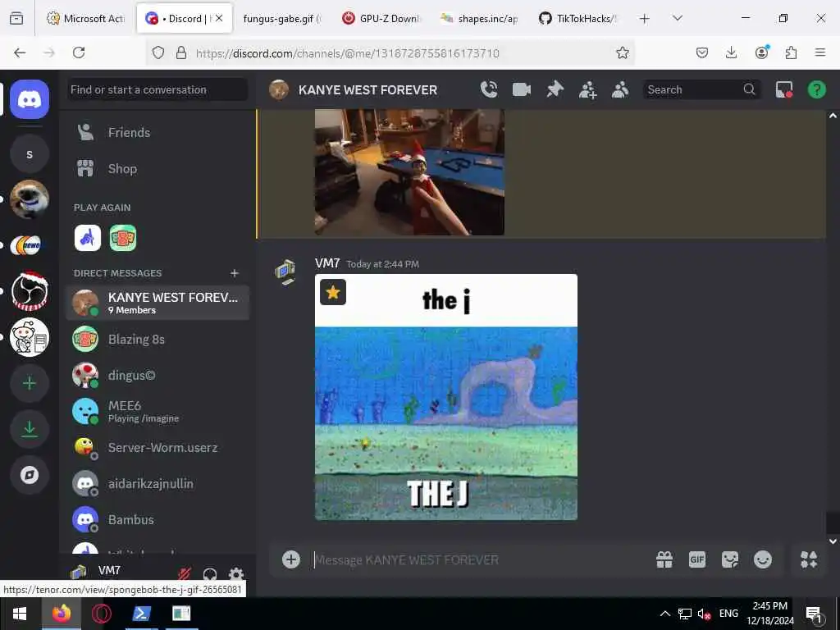Launch the first Play Again activity icon
840x630 pixels.
tap(87, 238)
